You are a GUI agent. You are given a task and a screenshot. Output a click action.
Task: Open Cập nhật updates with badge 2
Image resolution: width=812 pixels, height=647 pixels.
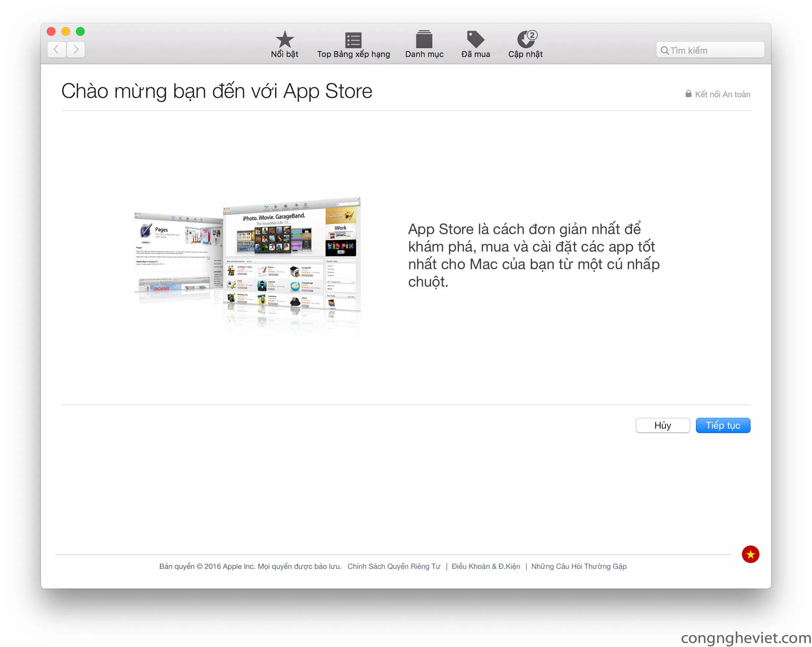click(x=525, y=44)
